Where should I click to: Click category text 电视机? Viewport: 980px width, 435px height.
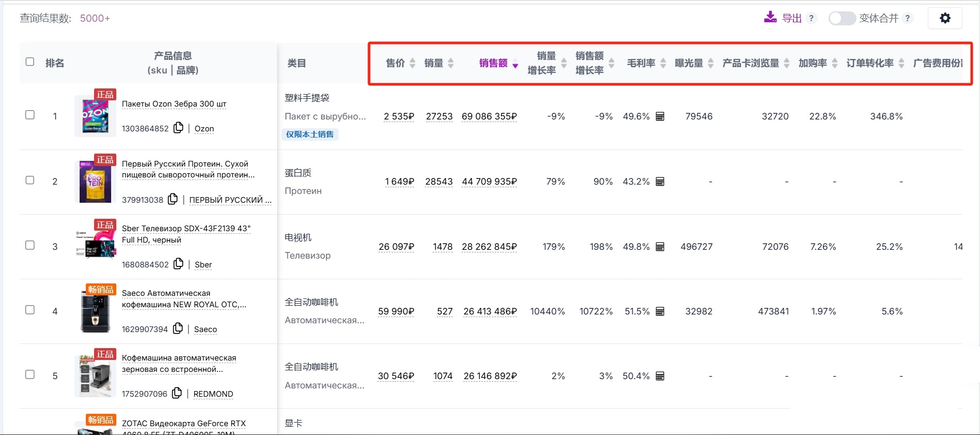[298, 237]
